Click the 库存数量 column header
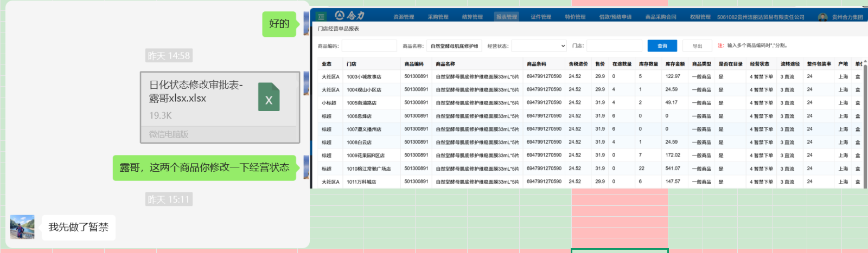The height and width of the screenshot is (253, 868). click(648, 64)
